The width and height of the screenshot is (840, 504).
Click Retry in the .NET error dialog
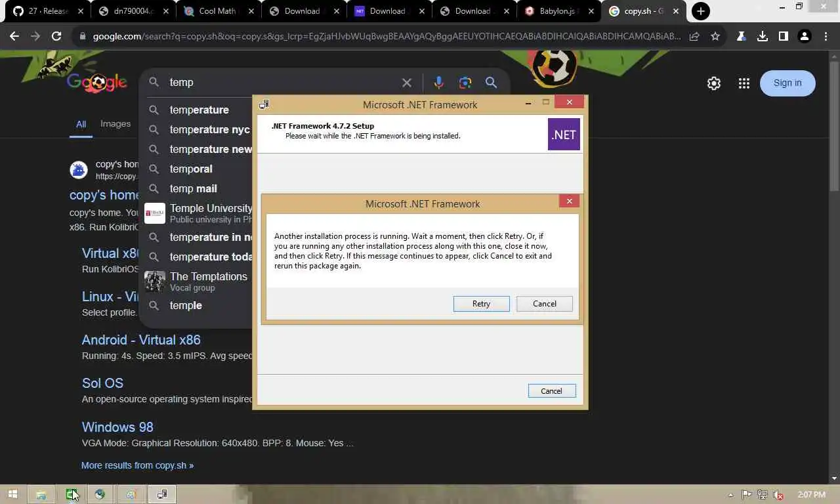481,304
